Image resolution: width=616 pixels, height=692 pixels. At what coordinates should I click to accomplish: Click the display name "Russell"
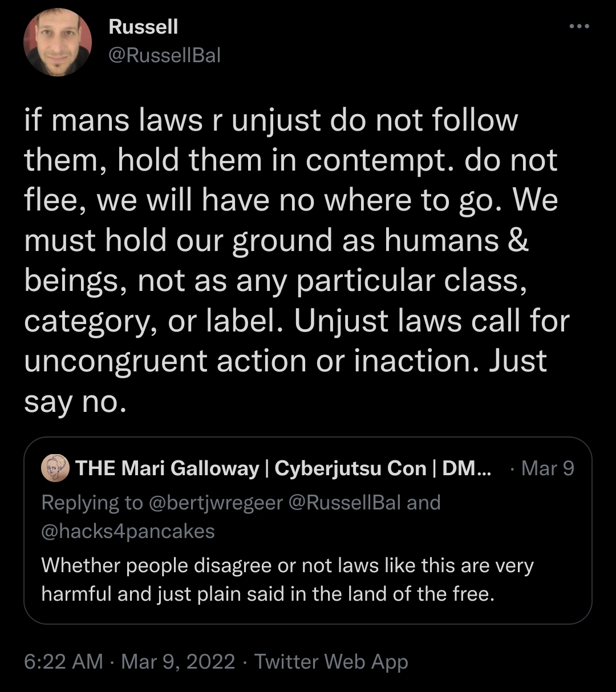click(143, 26)
